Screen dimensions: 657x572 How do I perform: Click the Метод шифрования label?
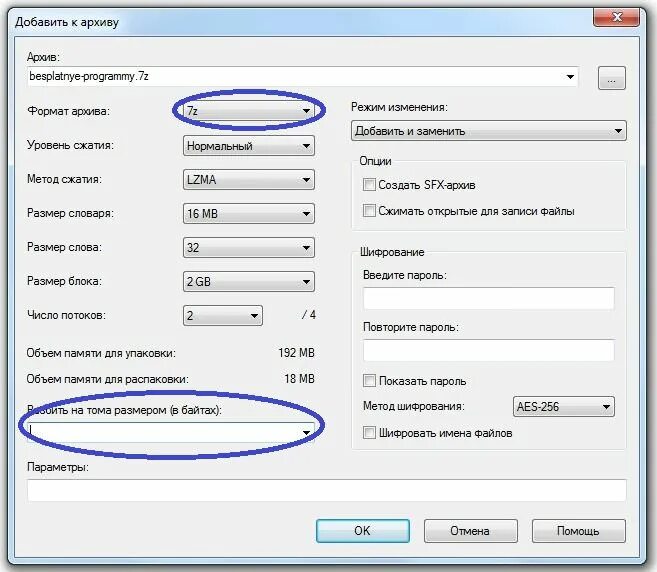click(414, 406)
